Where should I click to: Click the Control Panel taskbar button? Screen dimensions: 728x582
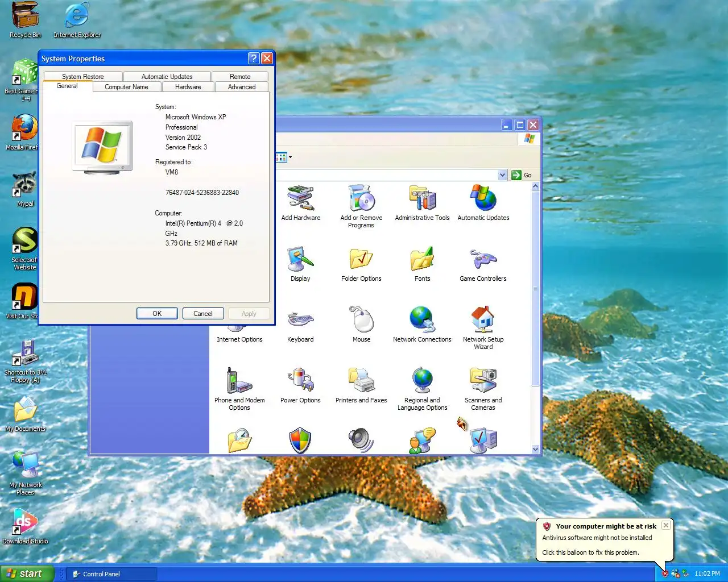[x=111, y=573]
